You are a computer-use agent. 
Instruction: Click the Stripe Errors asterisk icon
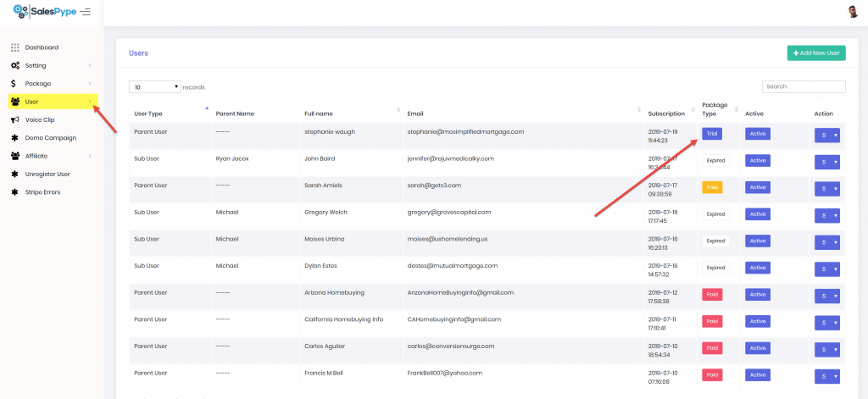pyautogui.click(x=15, y=192)
